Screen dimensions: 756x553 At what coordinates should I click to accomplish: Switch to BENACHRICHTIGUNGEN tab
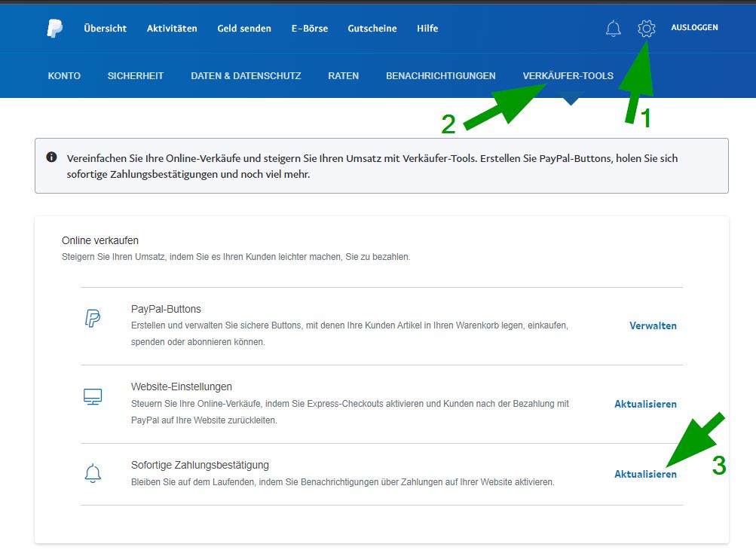(441, 75)
